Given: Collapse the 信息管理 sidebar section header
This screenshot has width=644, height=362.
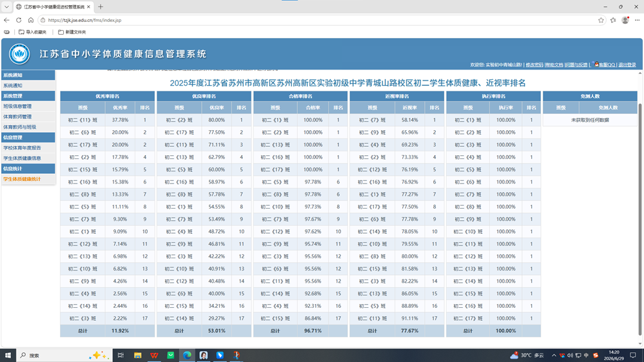Looking at the screenshot, I should click(x=28, y=137).
